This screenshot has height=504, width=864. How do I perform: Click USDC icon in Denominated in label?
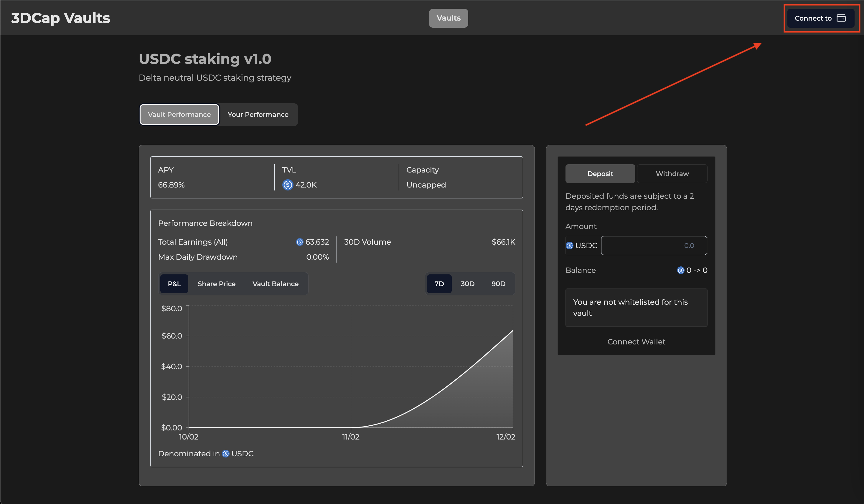click(226, 454)
